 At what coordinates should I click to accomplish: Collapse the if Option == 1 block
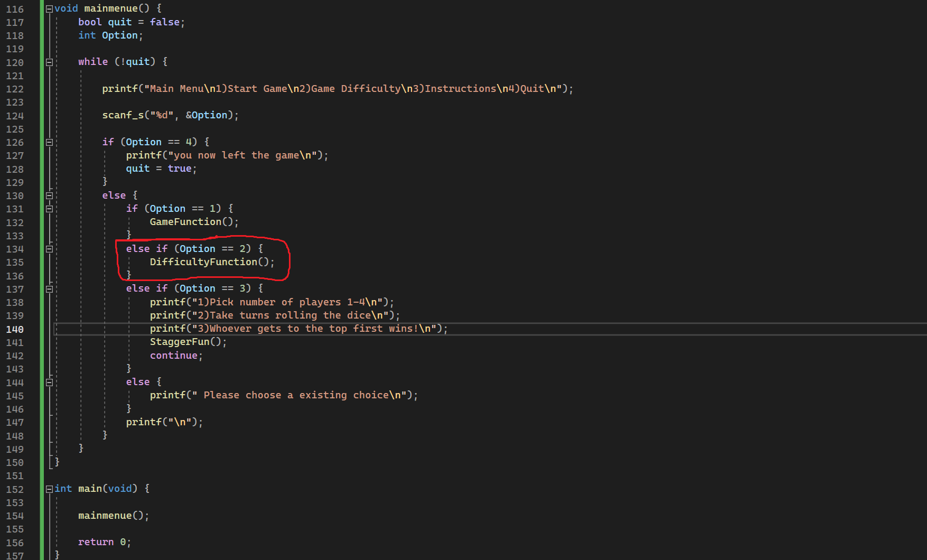(x=49, y=209)
